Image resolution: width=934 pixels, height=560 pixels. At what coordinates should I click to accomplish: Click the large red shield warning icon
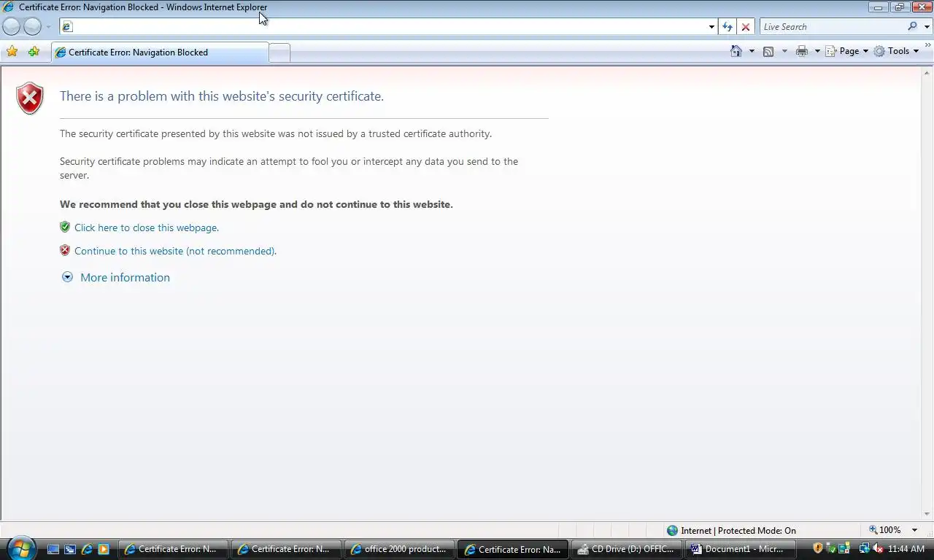[30, 98]
